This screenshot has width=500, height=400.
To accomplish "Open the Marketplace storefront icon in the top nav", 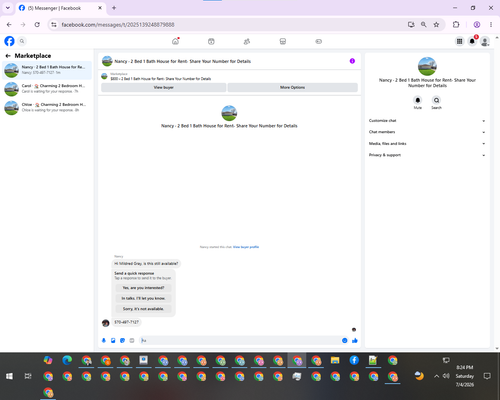I will [x=283, y=41].
